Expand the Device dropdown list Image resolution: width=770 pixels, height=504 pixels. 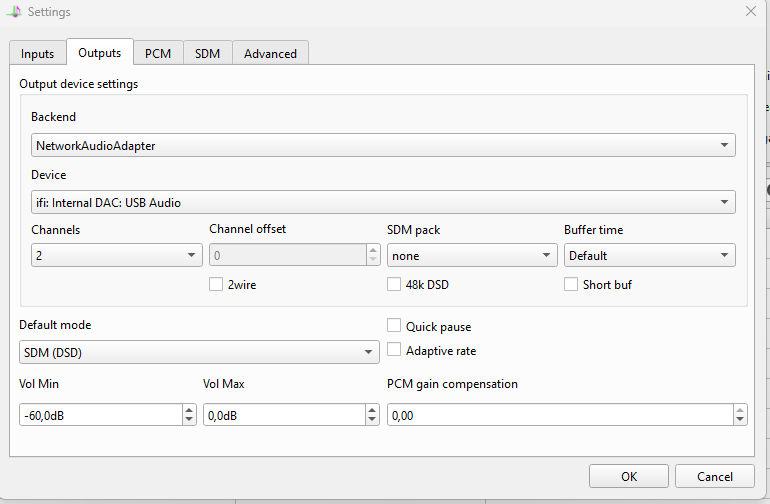coord(383,202)
